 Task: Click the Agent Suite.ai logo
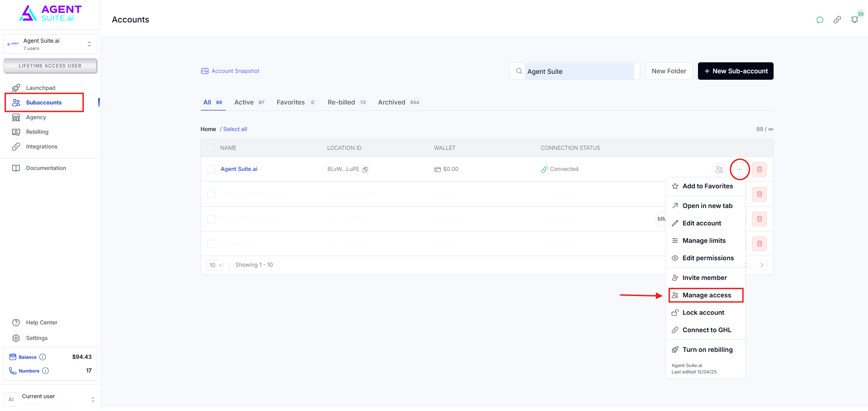(50, 13)
